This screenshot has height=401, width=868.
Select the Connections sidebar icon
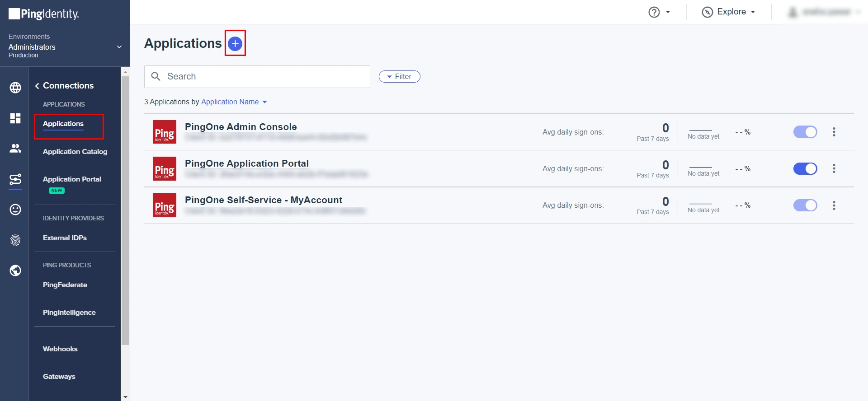tap(15, 179)
